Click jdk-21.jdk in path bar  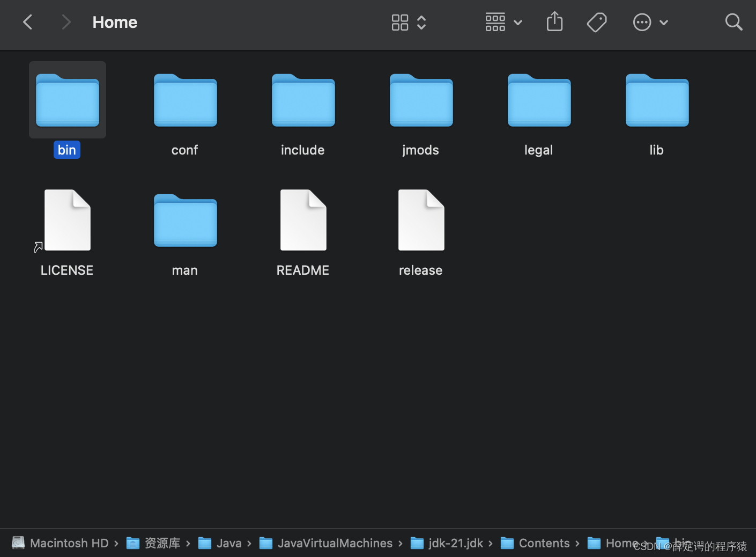[447, 543]
